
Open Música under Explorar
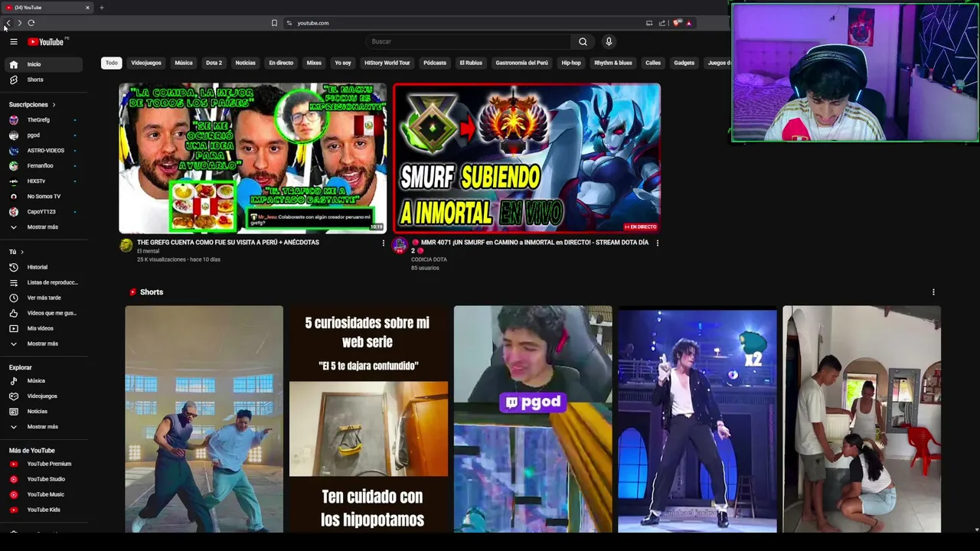click(44, 380)
